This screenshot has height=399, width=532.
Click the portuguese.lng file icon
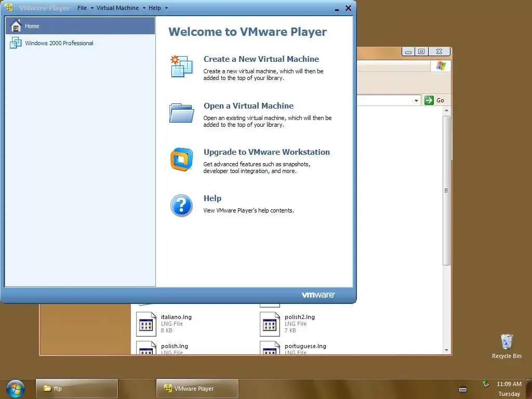[x=270, y=348]
